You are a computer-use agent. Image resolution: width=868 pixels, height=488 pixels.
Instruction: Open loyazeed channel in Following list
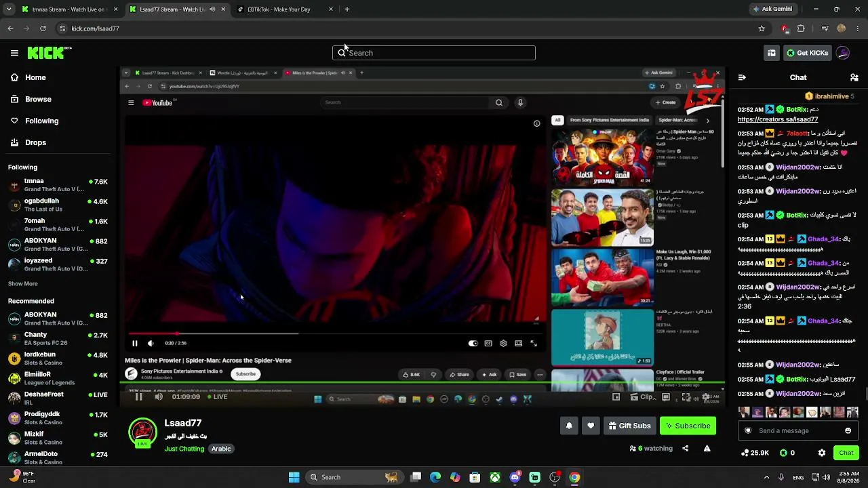point(58,264)
